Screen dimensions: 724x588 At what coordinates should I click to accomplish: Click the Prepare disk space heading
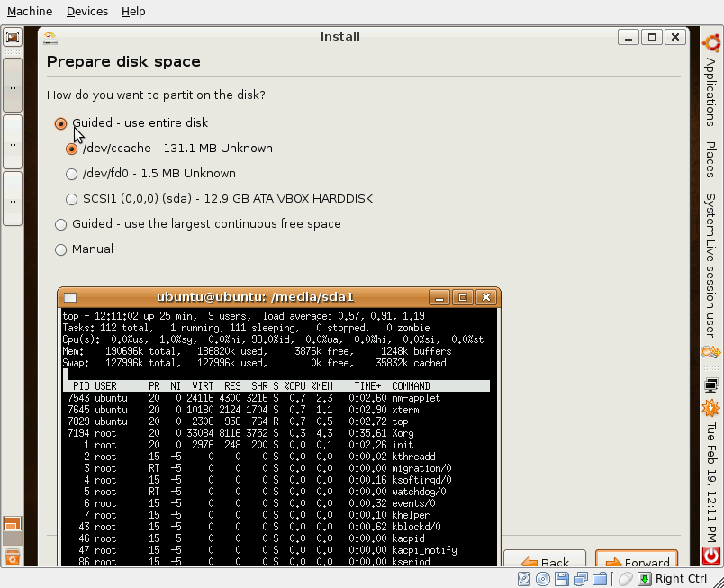click(123, 62)
